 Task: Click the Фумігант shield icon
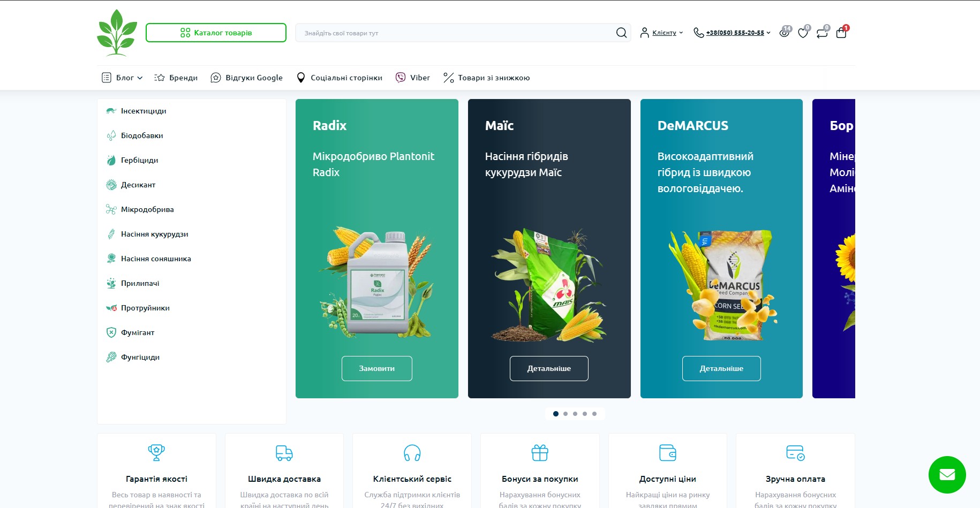pyautogui.click(x=111, y=332)
